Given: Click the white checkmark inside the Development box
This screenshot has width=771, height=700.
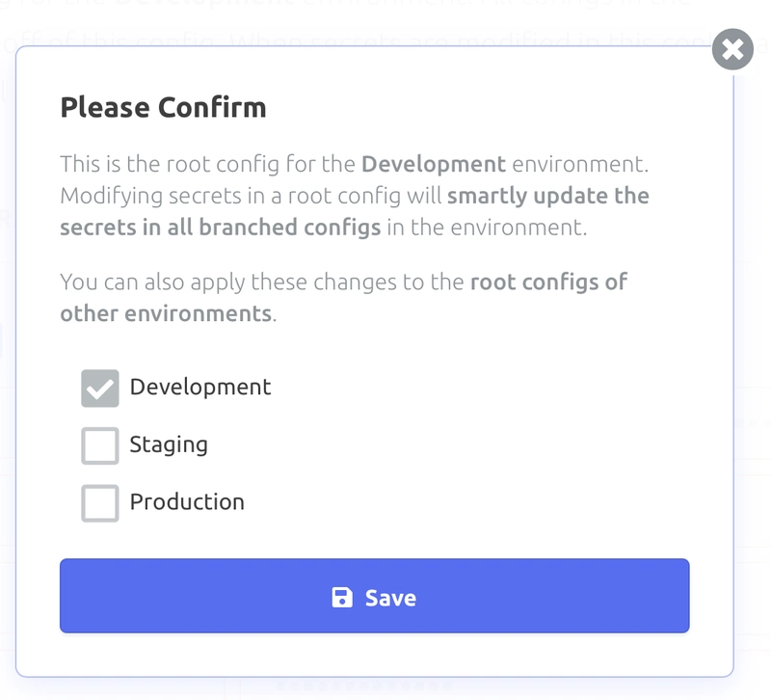Looking at the screenshot, I should point(100,390).
